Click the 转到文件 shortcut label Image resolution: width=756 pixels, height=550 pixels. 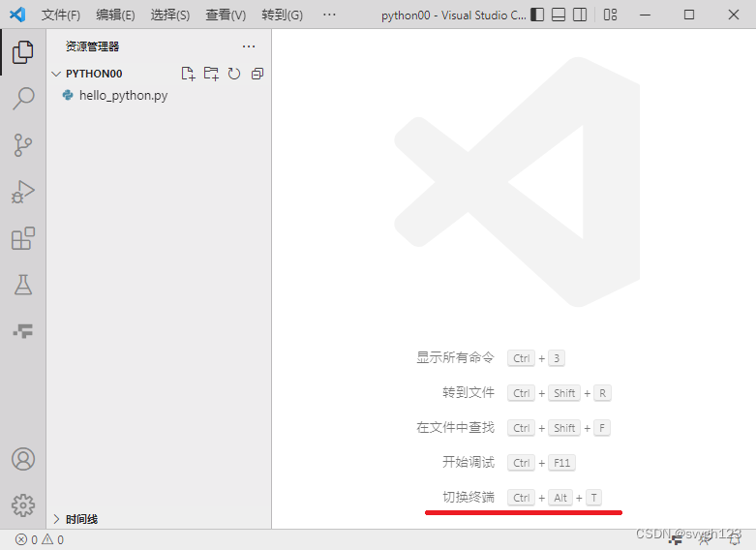point(469,392)
